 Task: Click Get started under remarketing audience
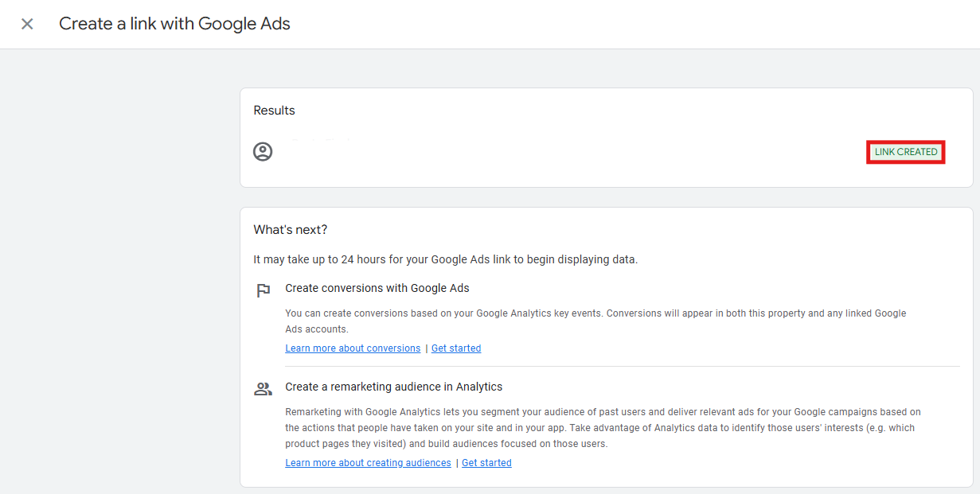486,463
